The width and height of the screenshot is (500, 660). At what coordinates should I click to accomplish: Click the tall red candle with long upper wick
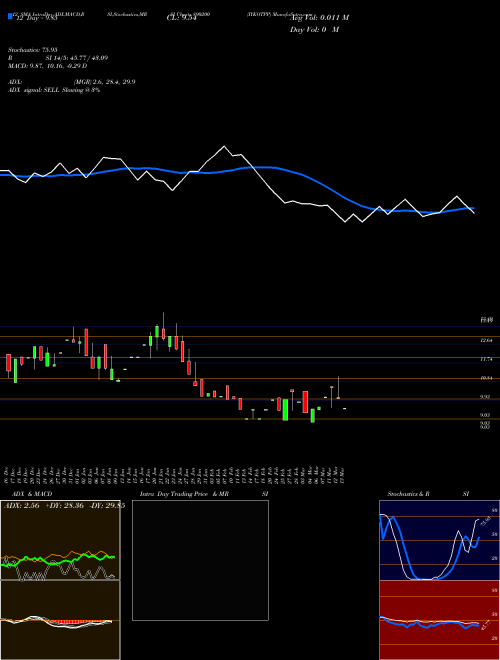[163, 328]
